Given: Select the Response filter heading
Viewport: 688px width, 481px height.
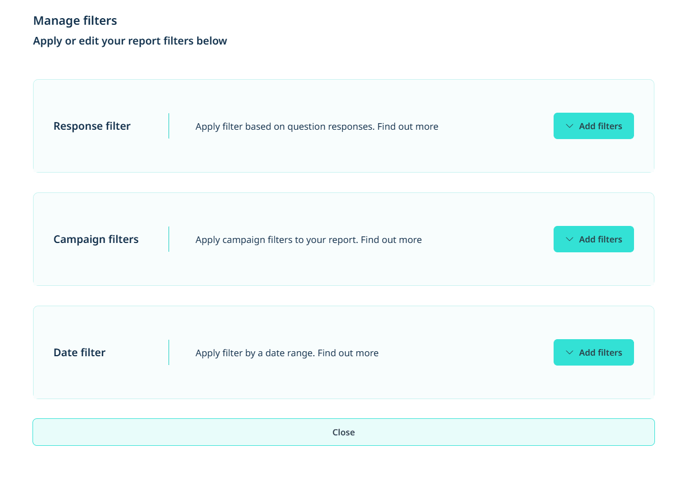Looking at the screenshot, I should 92,126.
